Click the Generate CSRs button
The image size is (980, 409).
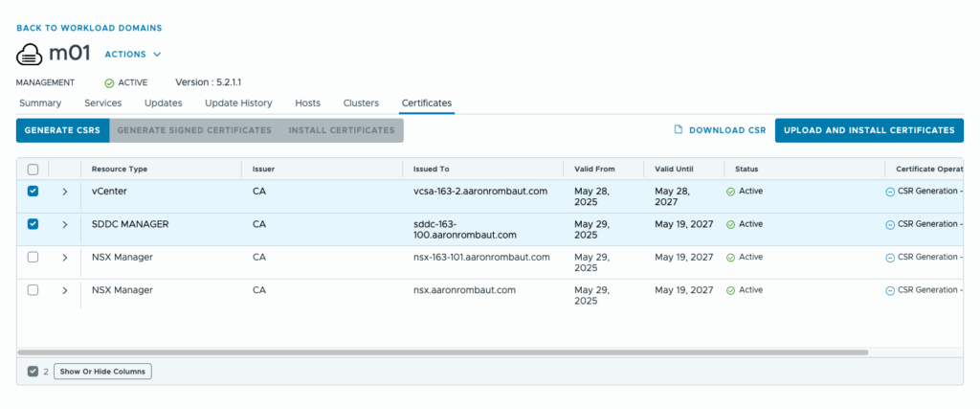click(62, 130)
